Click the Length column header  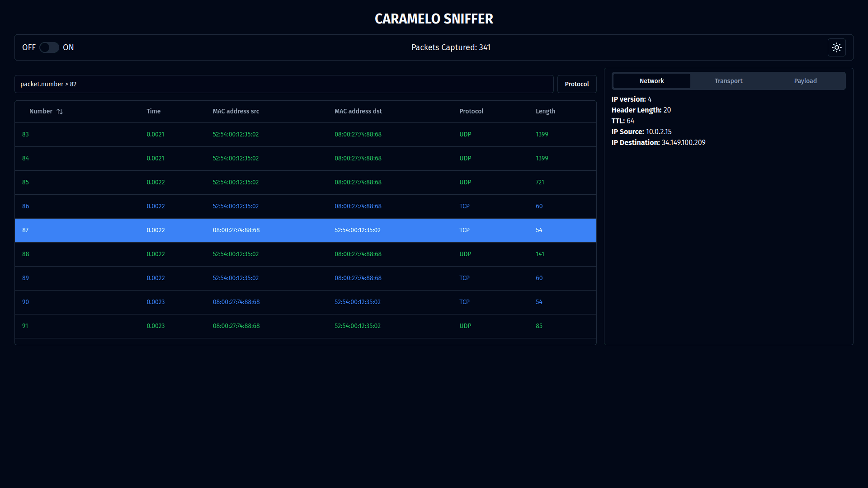click(545, 111)
